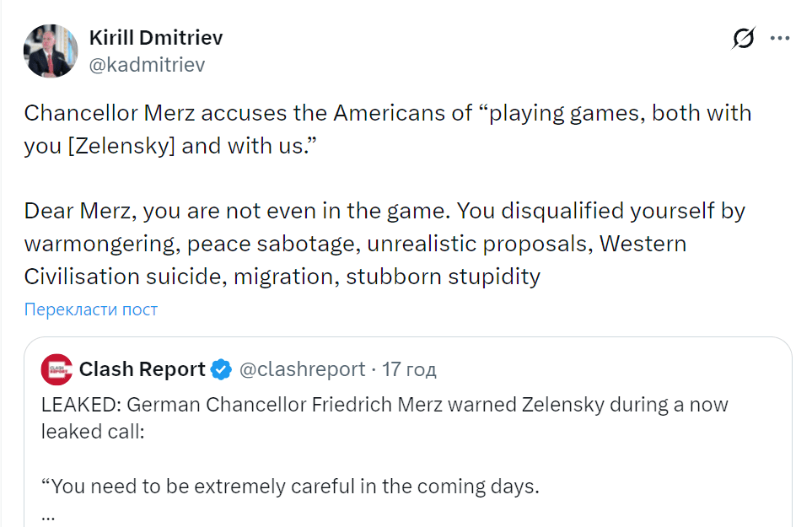Open the 17 год timestamp
Viewport: 812px width, 527px height.
409,369
